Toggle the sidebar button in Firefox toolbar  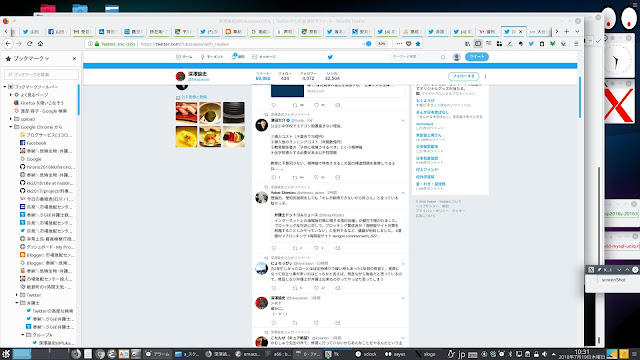click(478, 43)
